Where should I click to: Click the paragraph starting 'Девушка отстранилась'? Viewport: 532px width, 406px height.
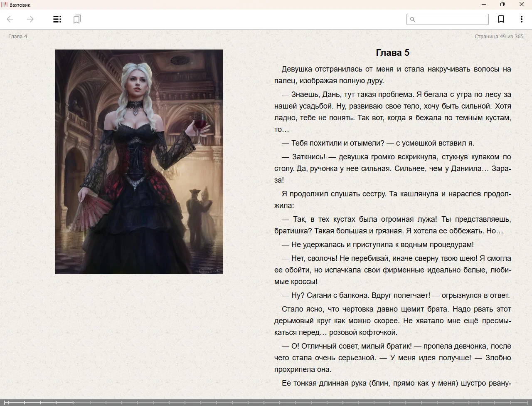pos(392,75)
